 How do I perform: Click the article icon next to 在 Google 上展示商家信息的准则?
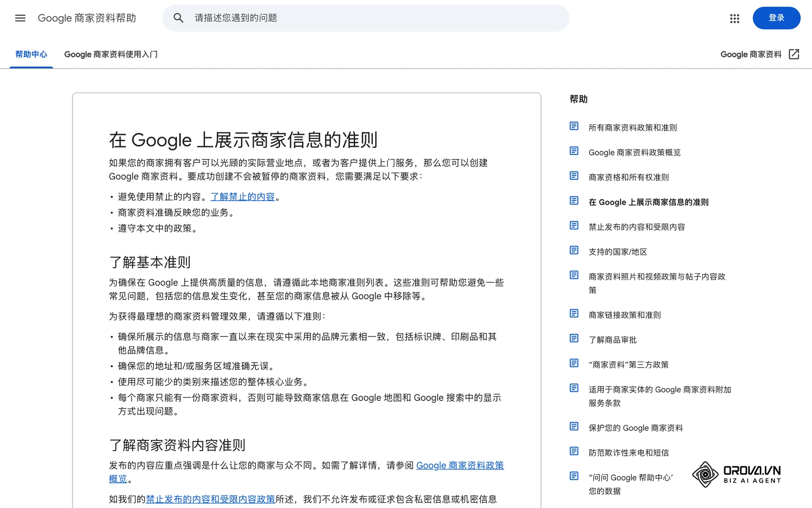click(574, 201)
